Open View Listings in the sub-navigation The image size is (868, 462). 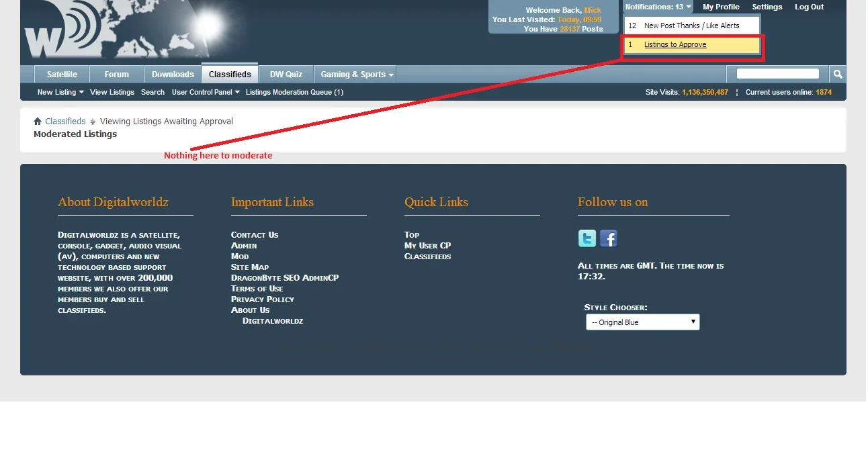click(x=112, y=92)
